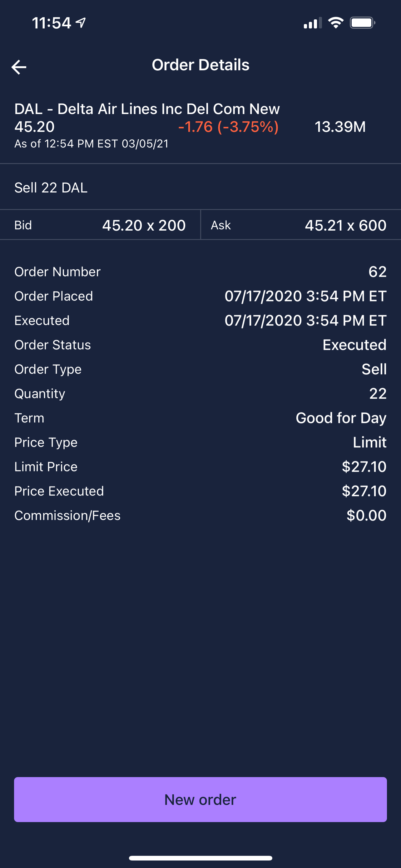The width and height of the screenshot is (401, 868).
Task: Tap the 11:54 clock in status bar
Action: 52,23
